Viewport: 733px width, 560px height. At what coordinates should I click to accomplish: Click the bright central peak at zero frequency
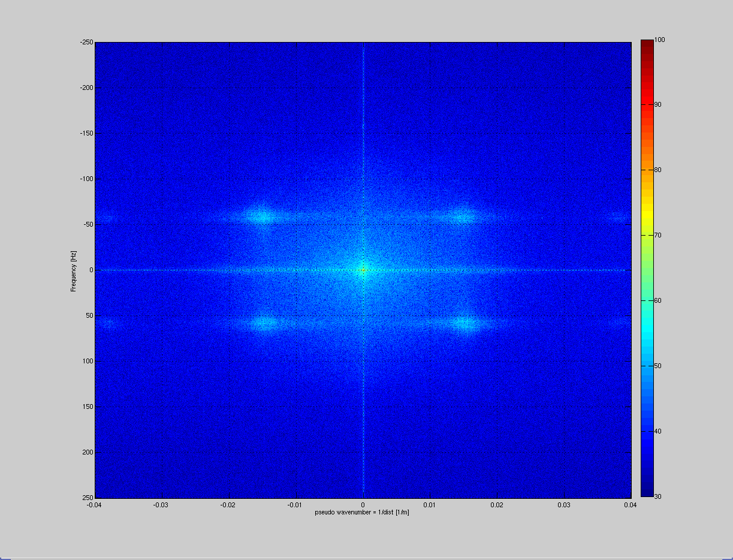click(x=363, y=270)
